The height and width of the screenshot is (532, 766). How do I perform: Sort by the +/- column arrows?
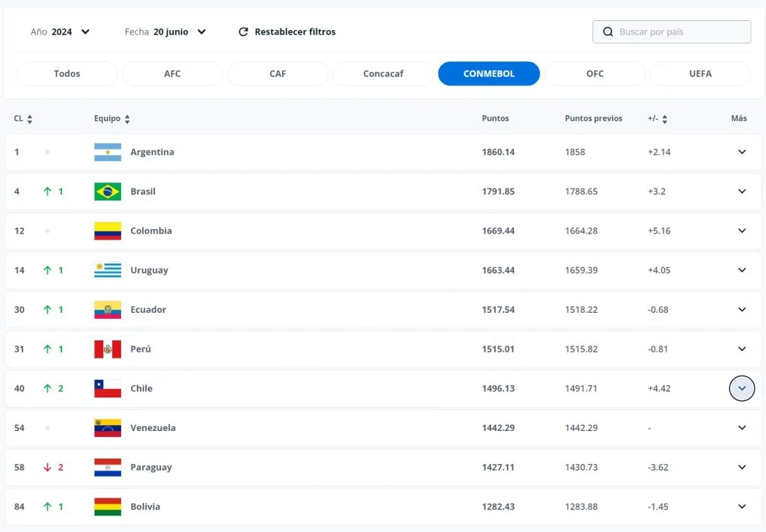(664, 119)
